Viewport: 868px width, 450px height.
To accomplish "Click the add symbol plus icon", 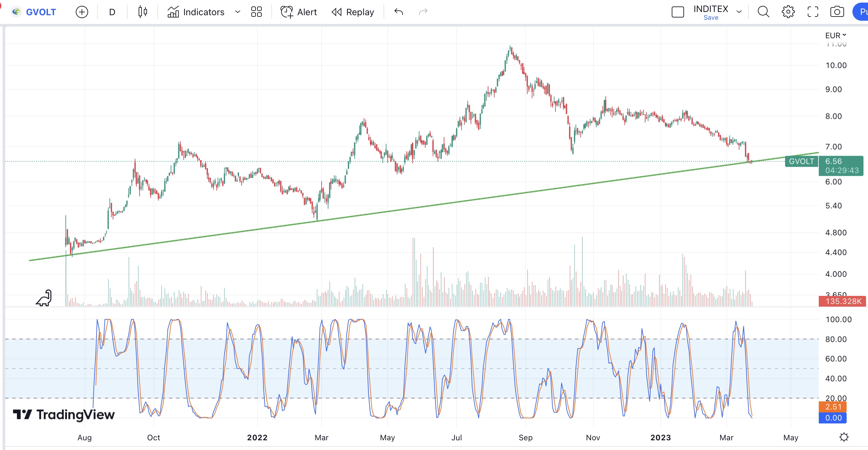I will click(x=82, y=12).
